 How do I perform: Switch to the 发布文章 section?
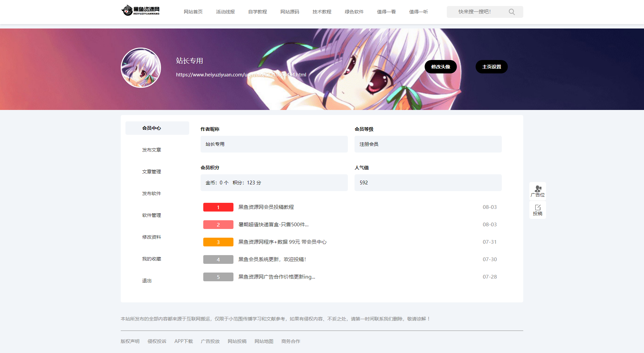point(152,150)
